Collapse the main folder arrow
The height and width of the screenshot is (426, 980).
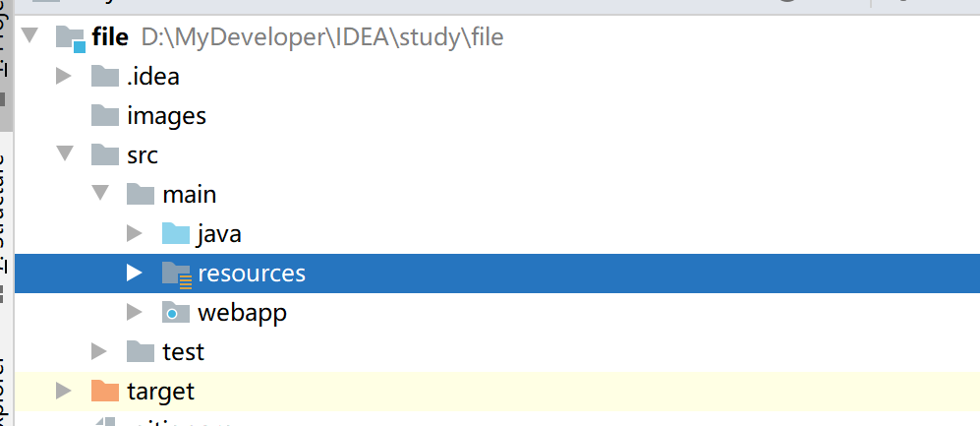[x=100, y=193]
